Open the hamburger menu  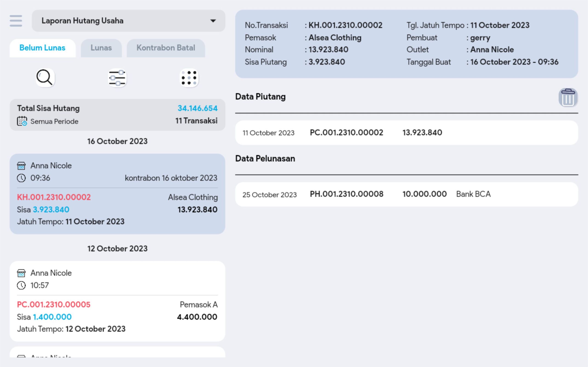point(16,21)
